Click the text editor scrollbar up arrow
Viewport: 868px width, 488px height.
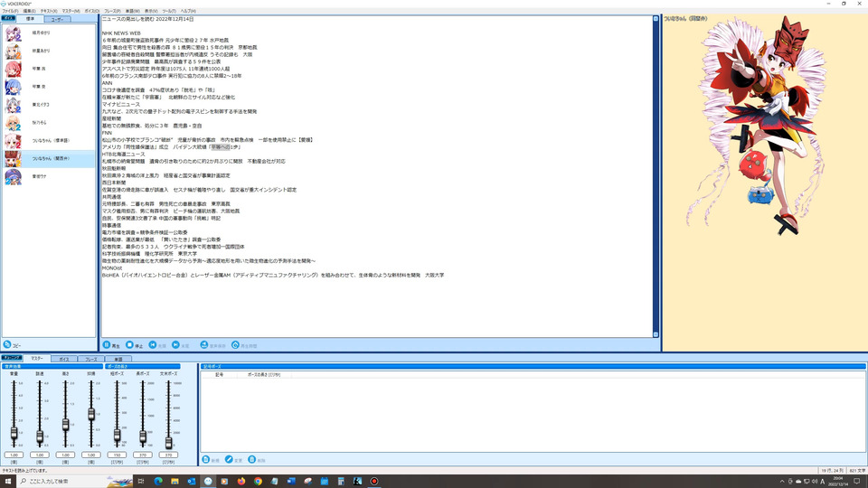(656, 19)
